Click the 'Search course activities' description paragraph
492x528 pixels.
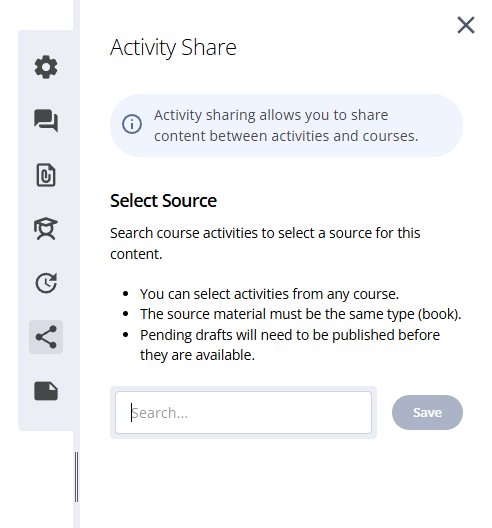click(265, 243)
